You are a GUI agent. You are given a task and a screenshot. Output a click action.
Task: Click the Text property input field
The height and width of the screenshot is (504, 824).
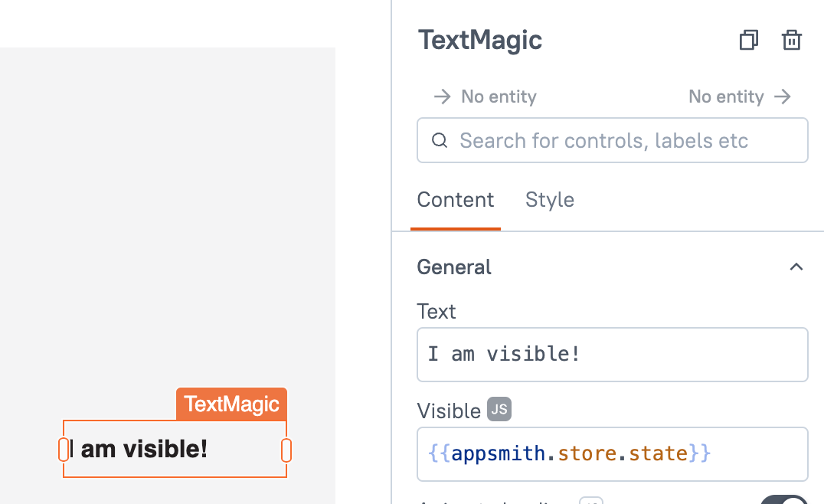612,355
